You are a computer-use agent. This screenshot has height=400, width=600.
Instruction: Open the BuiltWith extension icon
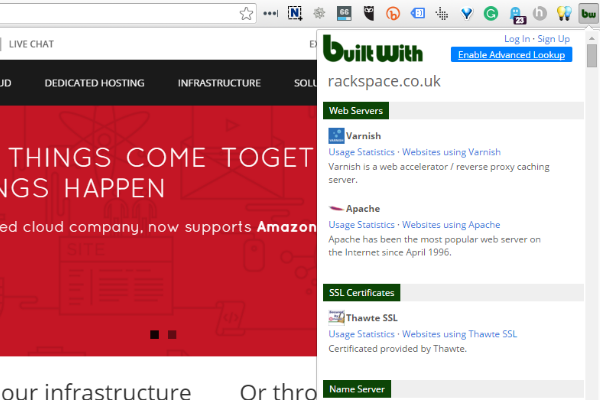[587, 14]
